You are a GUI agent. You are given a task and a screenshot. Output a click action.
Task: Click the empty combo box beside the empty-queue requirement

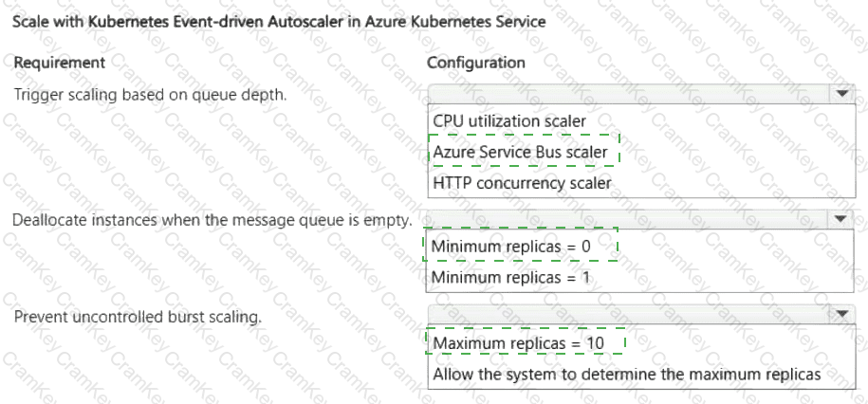pyautogui.click(x=641, y=220)
